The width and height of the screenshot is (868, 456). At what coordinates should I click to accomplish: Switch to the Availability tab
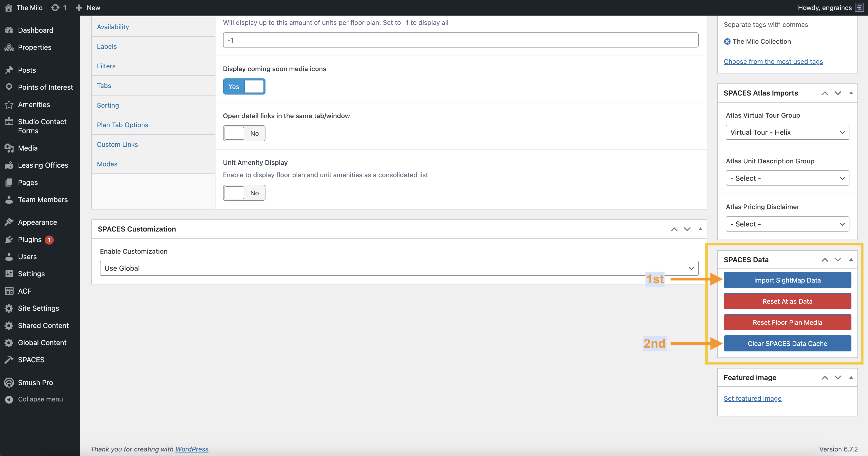[153, 27]
